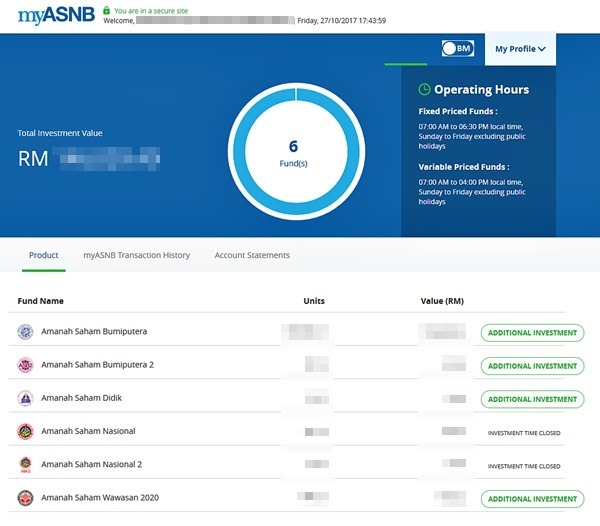
Task: Click the Value (RM) column header
Action: [x=442, y=301]
